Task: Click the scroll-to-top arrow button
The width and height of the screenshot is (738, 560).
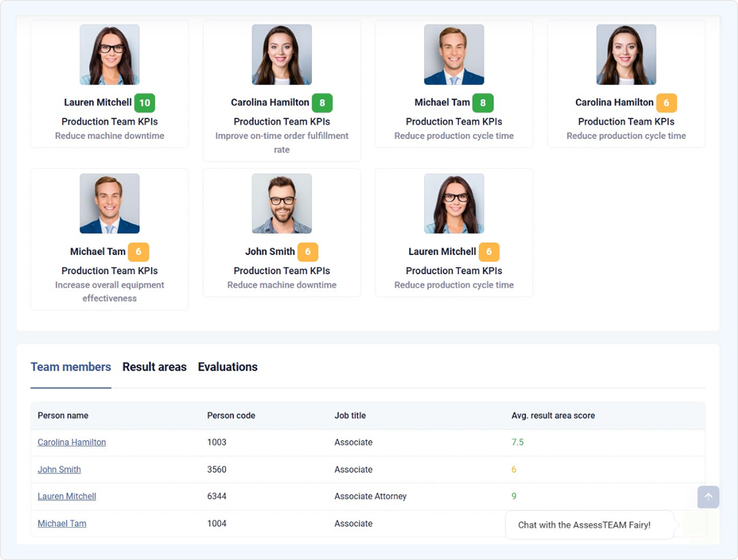Action: pyautogui.click(x=708, y=497)
